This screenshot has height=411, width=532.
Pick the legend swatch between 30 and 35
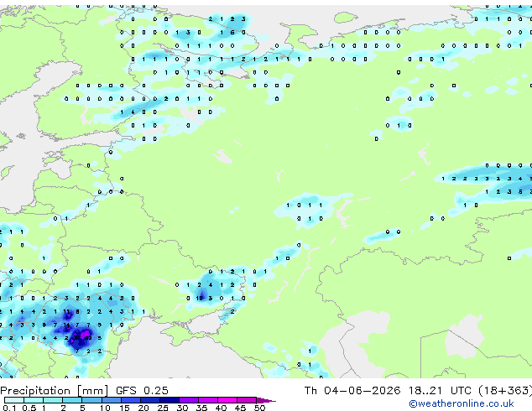188,400
